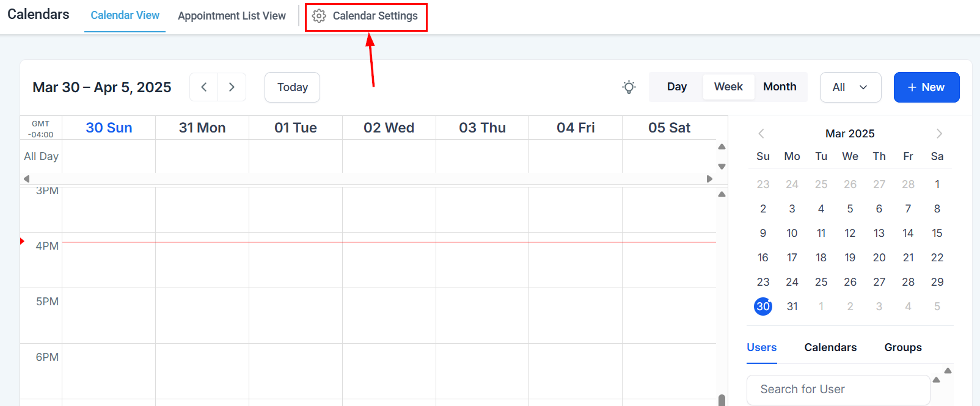The width and height of the screenshot is (980, 406).
Task: Select the Groups tab in sidebar
Action: 902,347
